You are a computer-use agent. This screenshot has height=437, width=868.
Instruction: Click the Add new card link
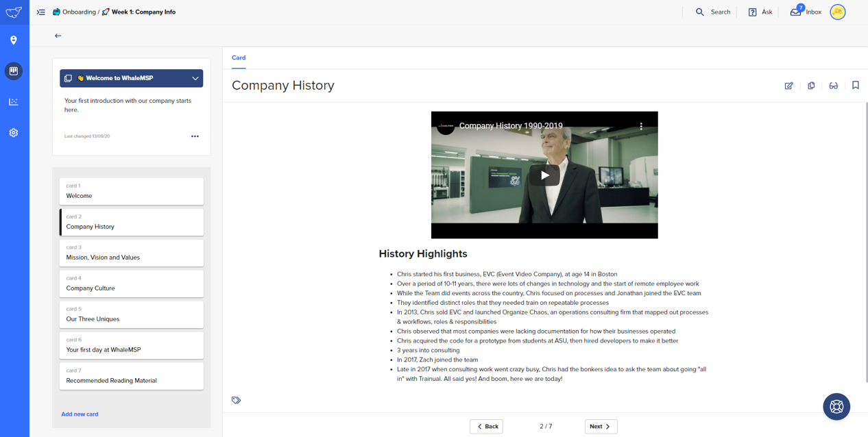[80, 414]
